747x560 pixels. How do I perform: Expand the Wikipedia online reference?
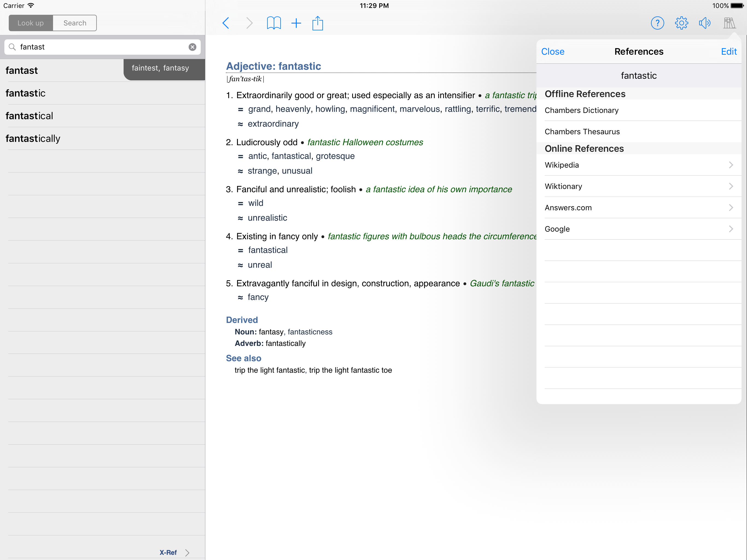pyautogui.click(x=638, y=165)
